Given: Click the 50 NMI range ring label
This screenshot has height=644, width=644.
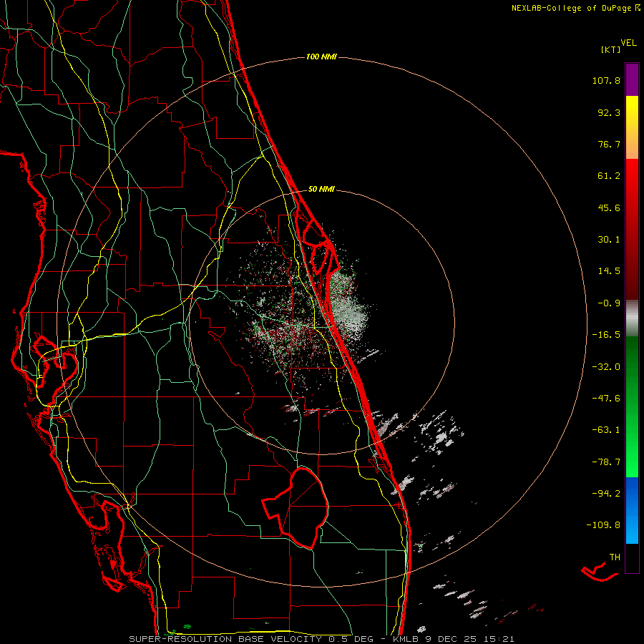Looking at the screenshot, I should tap(321, 190).
